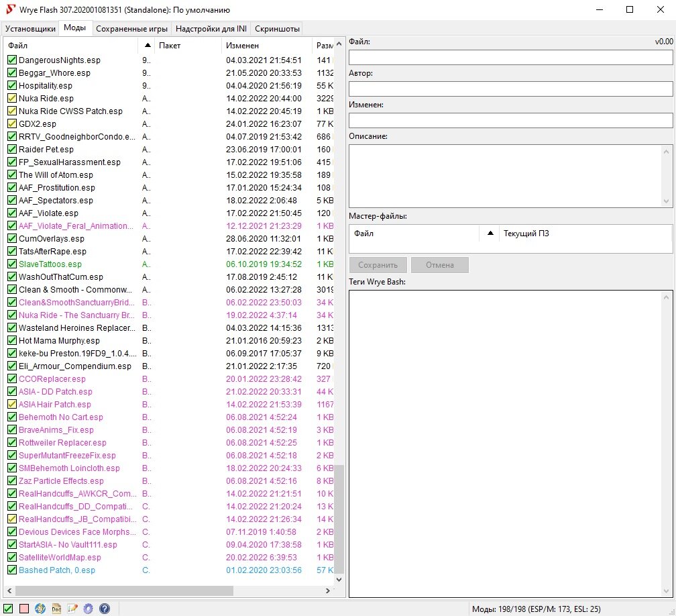Open the Сохраненные игры tab
676x616 pixels.
click(x=131, y=28)
